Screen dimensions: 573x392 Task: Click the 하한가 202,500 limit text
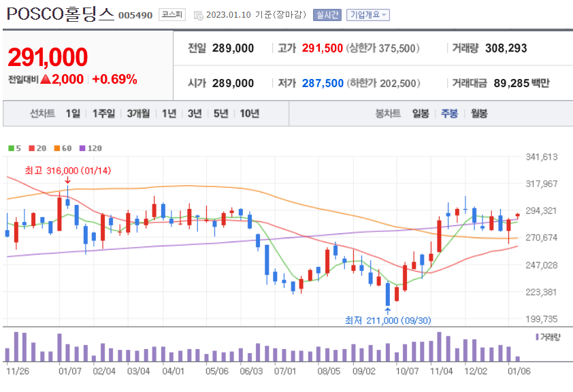[x=383, y=83]
